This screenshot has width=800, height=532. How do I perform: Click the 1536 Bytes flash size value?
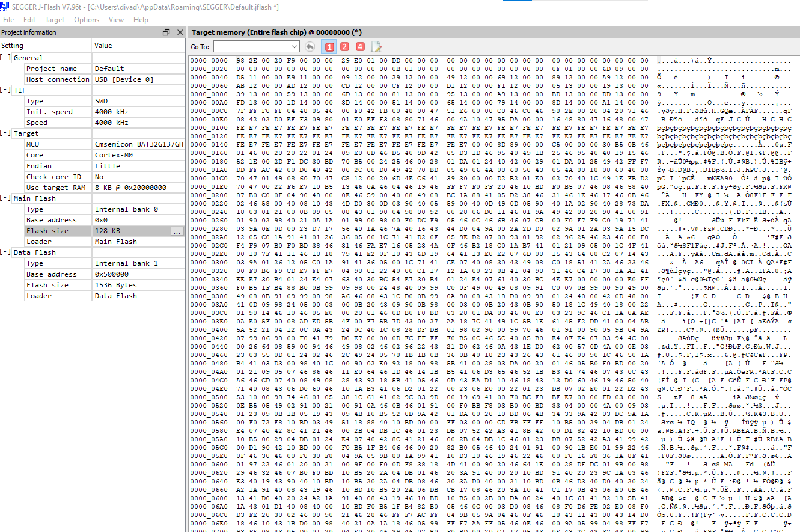(115, 285)
